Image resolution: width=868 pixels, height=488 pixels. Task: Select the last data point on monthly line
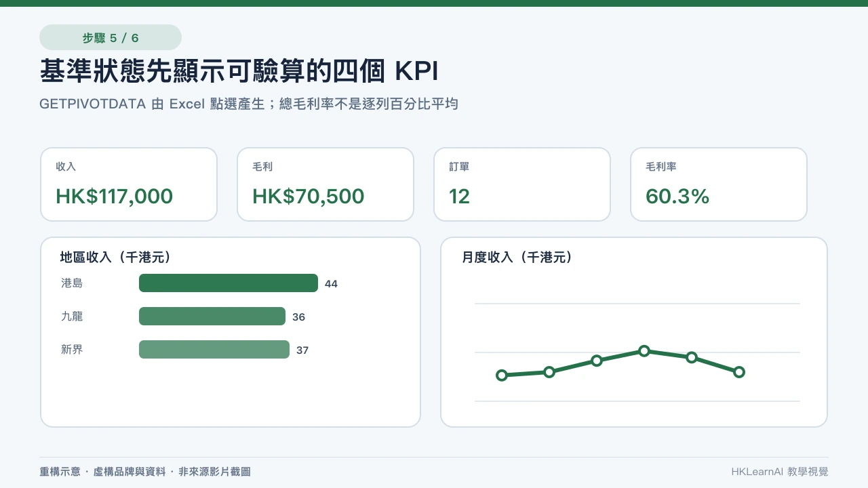coord(739,371)
